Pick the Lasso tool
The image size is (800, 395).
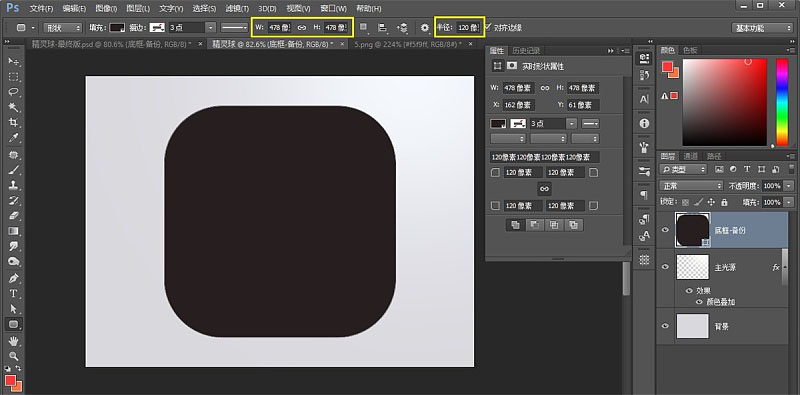click(14, 92)
